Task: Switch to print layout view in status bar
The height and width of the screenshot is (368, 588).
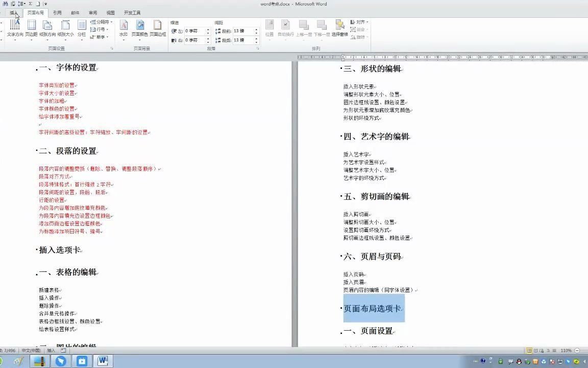Action: point(529,350)
